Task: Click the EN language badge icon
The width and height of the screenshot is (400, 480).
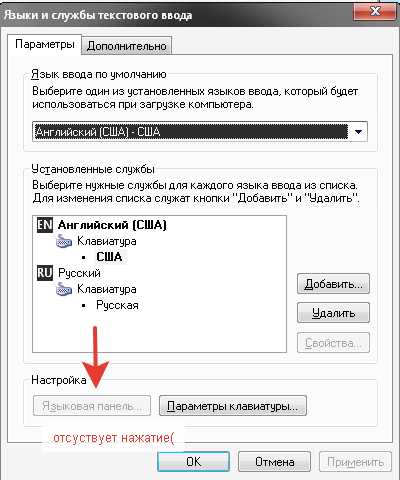Action: pyautogui.click(x=45, y=225)
